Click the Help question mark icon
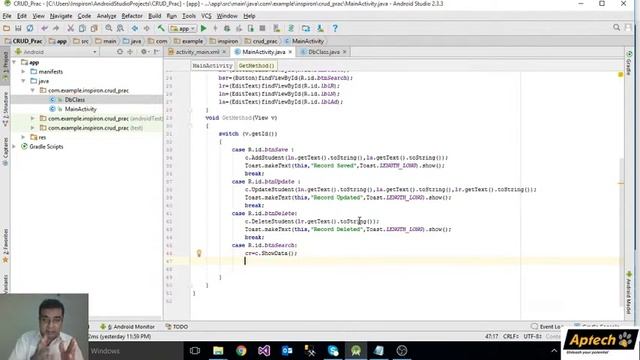 pyautogui.click(x=335, y=29)
